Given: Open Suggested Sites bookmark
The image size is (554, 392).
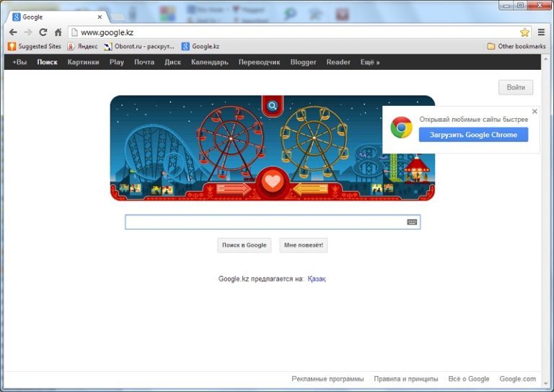Looking at the screenshot, I should 35,46.
